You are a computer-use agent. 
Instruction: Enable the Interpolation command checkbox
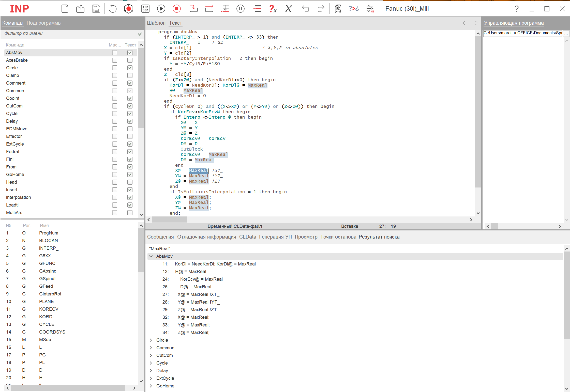114,197
